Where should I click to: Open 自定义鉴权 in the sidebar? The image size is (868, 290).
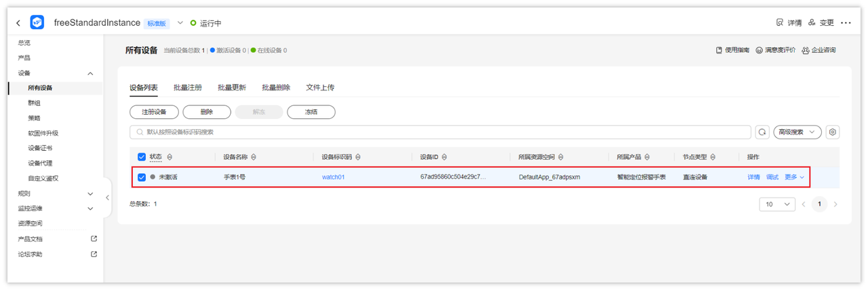(x=43, y=178)
